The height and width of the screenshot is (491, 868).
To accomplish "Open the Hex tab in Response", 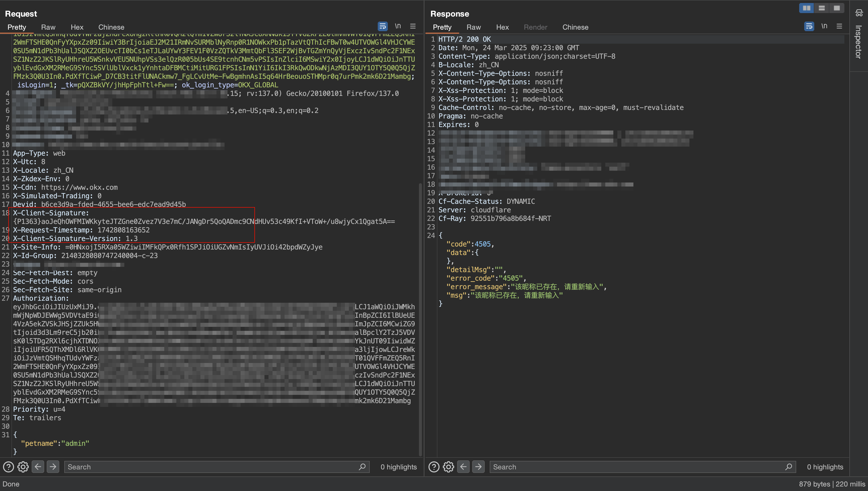I will (x=502, y=27).
